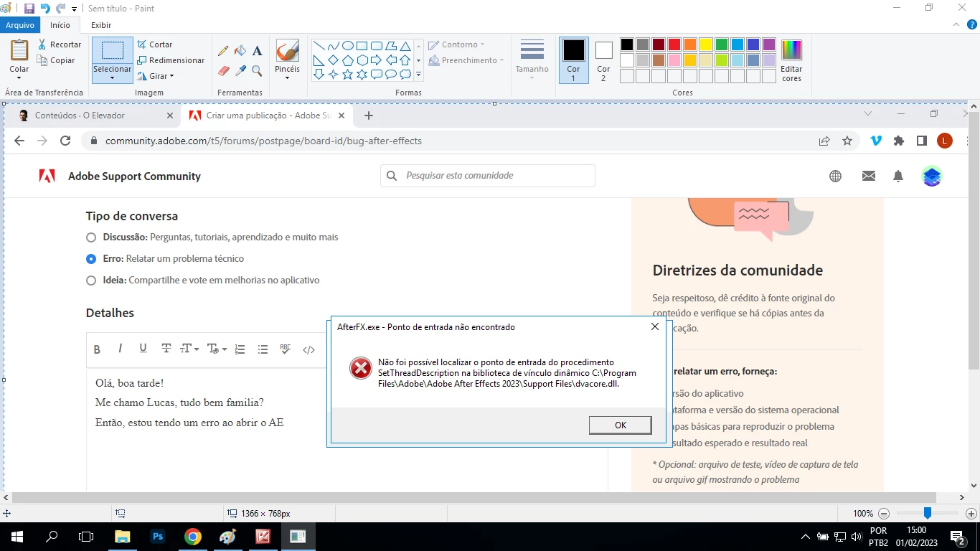Choose the Triangle shape in Formas
Image resolution: width=980 pixels, height=551 pixels.
[x=405, y=45]
